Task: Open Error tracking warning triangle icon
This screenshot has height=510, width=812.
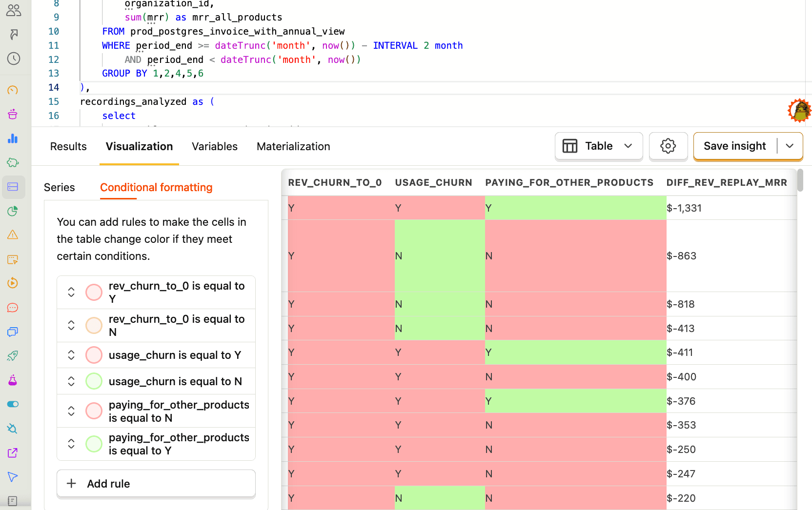Action: point(13,235)
